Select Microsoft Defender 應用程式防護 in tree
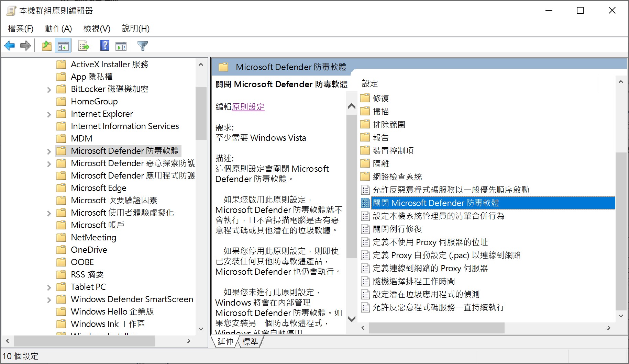This screenshot has width=629, height=364. click(133, 175)
